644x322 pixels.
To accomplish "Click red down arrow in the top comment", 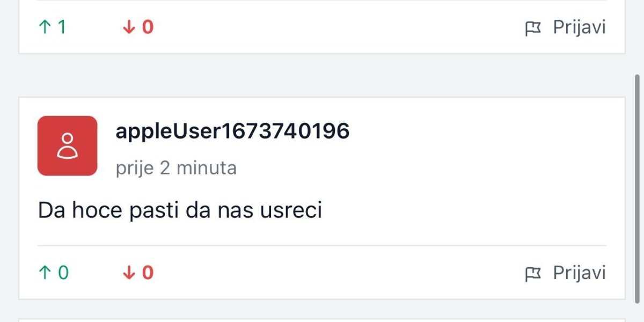I will pos(128,27).
